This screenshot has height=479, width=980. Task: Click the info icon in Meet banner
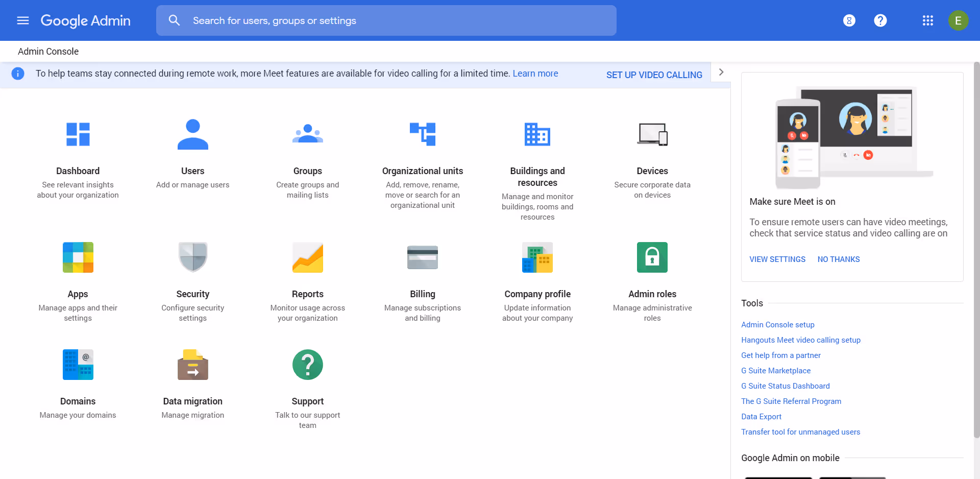pos(18,74)
